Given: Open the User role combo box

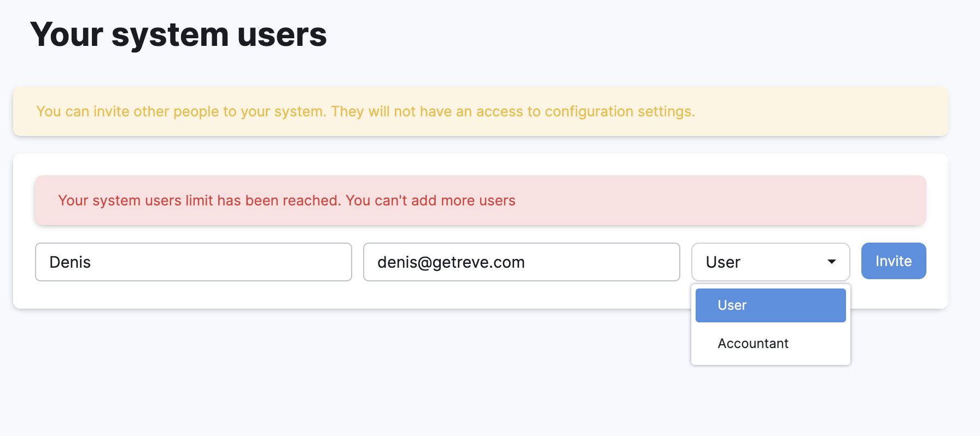Looking at the screenshot, I should (x=770, y=262).
